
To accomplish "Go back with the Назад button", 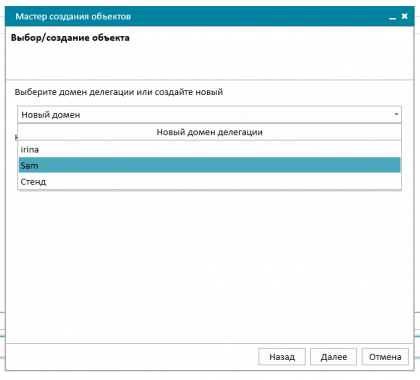I will (282, 357).
